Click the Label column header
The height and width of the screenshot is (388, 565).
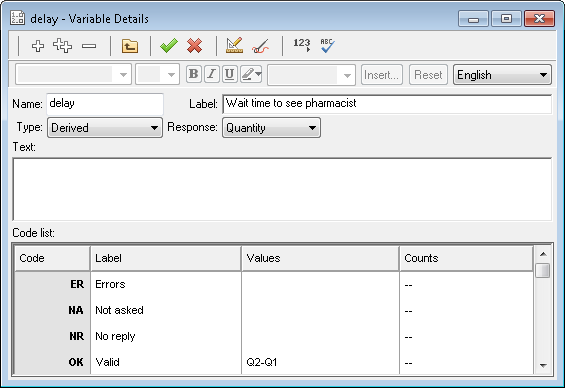166,258
